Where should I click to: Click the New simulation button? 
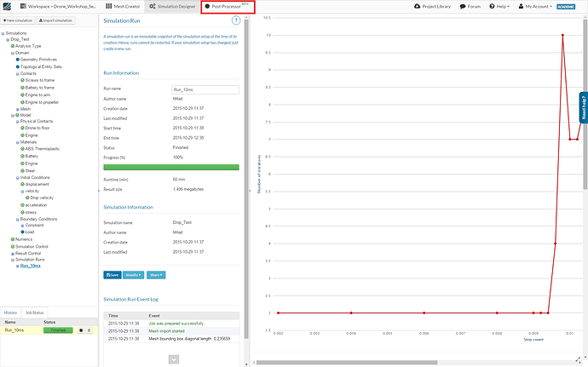[x=18, y=20]
